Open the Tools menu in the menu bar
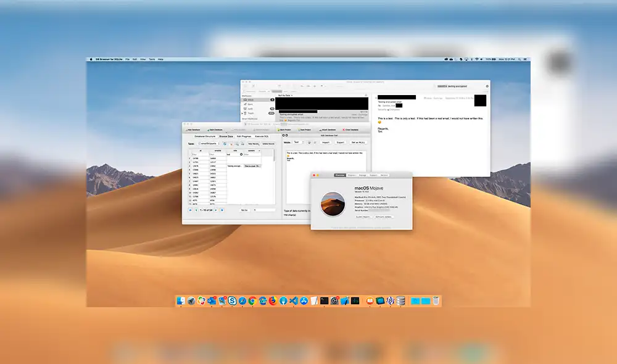 [x=152, y=59]
